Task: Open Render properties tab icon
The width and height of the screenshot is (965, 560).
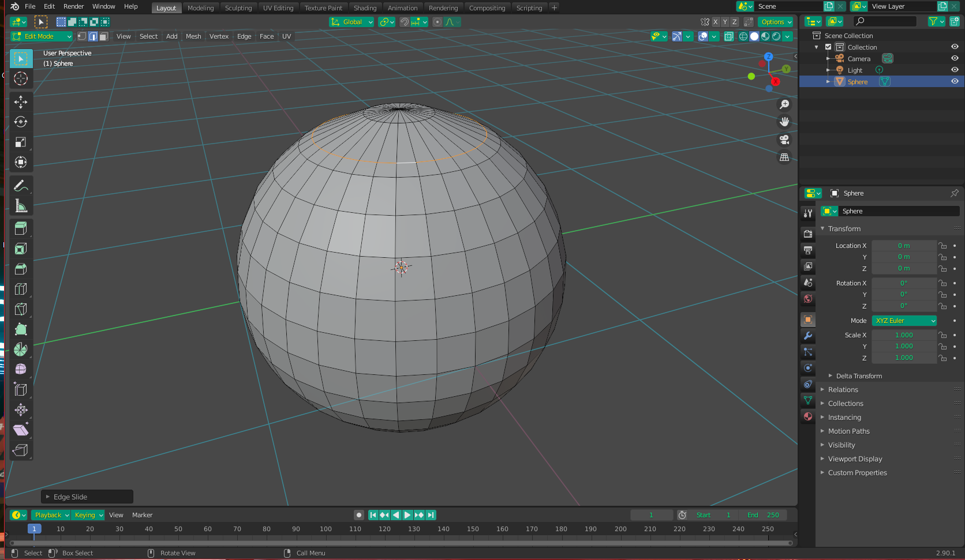Action: [808, 234]
